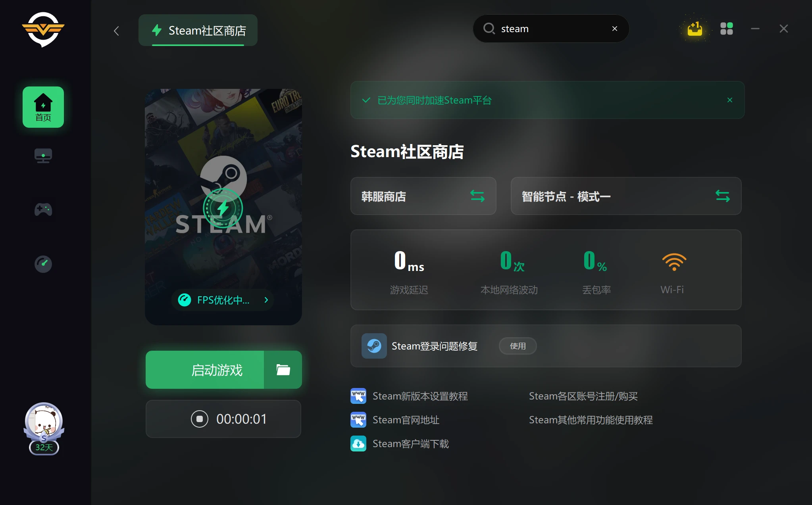Click www icon beside Steam新版本设置教程
This screenshot has height=505, width=812.
click(x=358, y=396)
